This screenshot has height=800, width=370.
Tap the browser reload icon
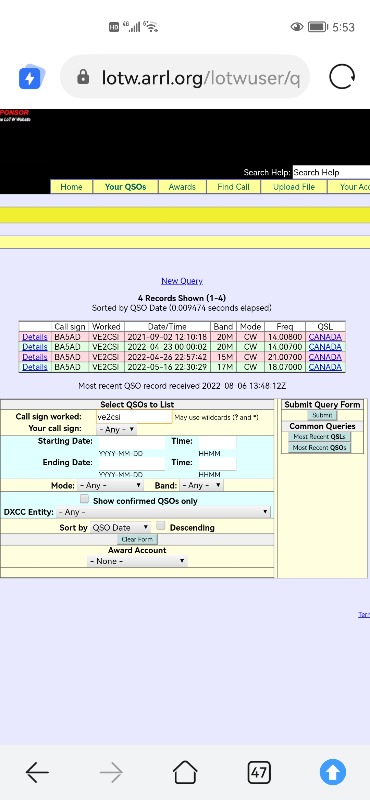(x=342, y=77)
